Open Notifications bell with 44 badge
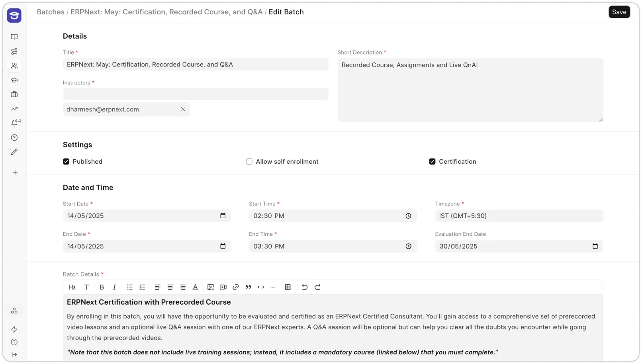The image size is (642, 364). coord(16,123)
